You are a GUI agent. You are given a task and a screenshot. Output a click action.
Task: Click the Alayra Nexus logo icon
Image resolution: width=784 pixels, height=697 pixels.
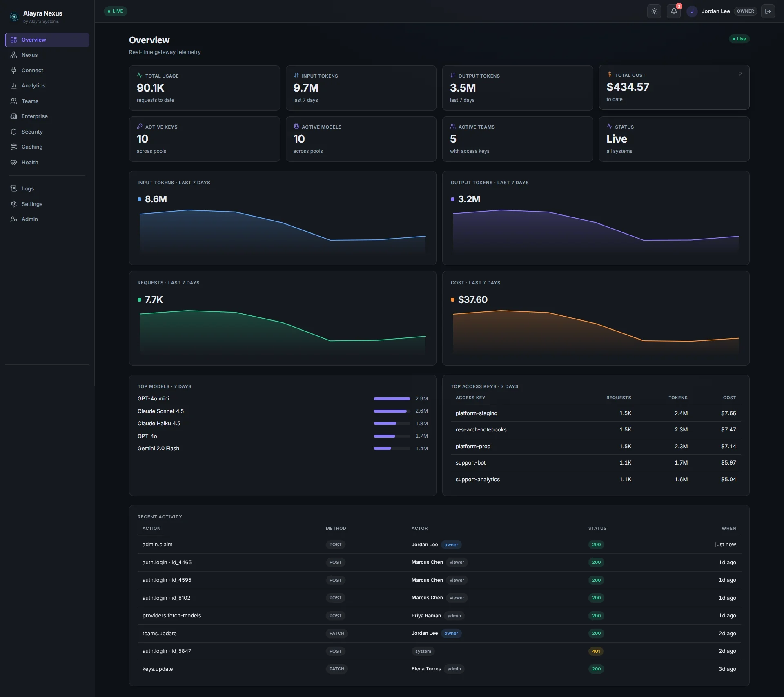pos(14,17)
